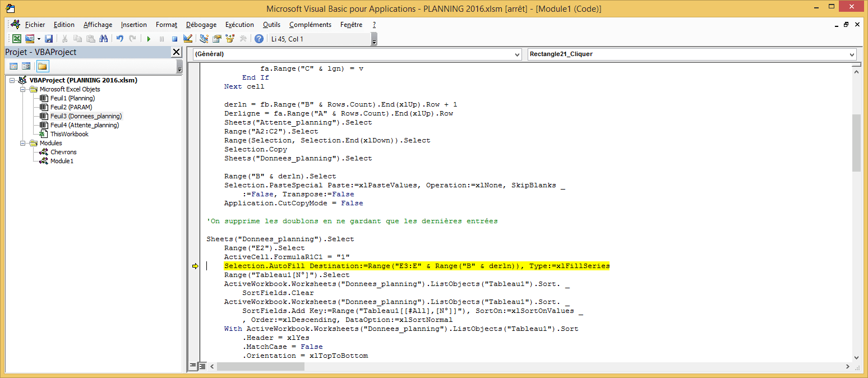Open the Débogage menu
This screenshot has height=378, width=868.
tap(201, 25)
